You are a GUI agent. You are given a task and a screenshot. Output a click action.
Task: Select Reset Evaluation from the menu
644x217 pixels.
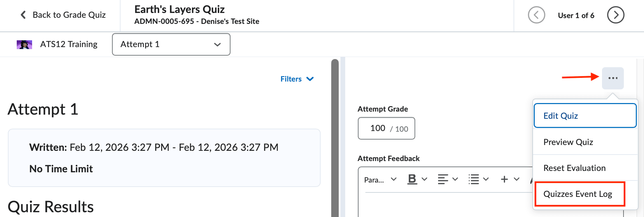click(574, 168)
